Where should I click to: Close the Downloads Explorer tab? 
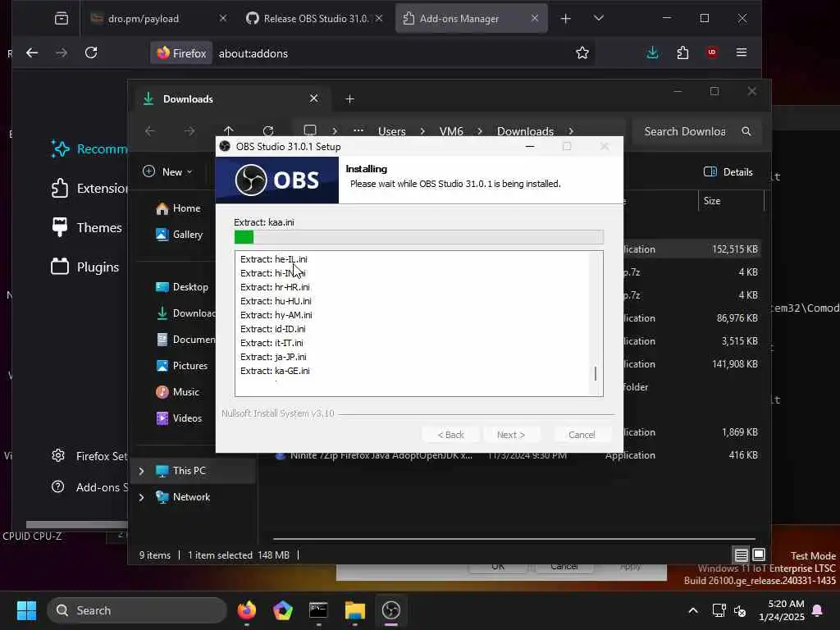314,98
